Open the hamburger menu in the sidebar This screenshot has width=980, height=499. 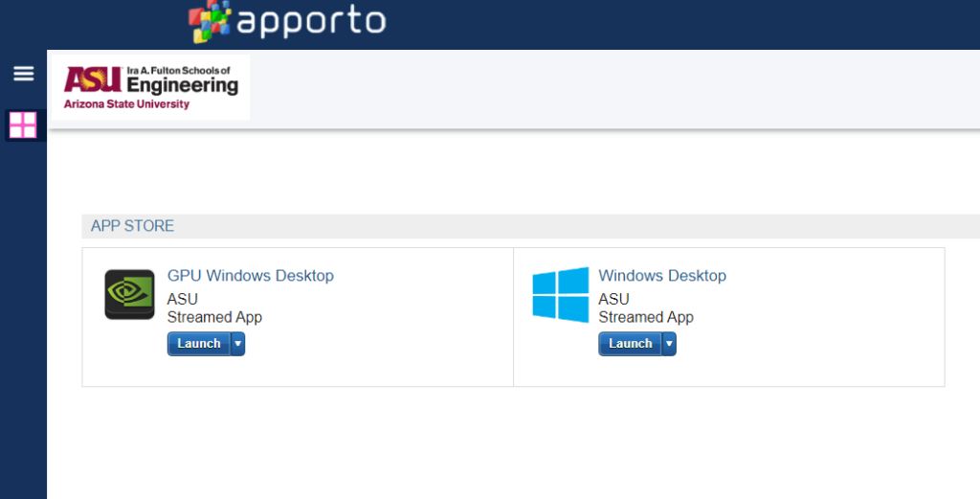point(24,74)
